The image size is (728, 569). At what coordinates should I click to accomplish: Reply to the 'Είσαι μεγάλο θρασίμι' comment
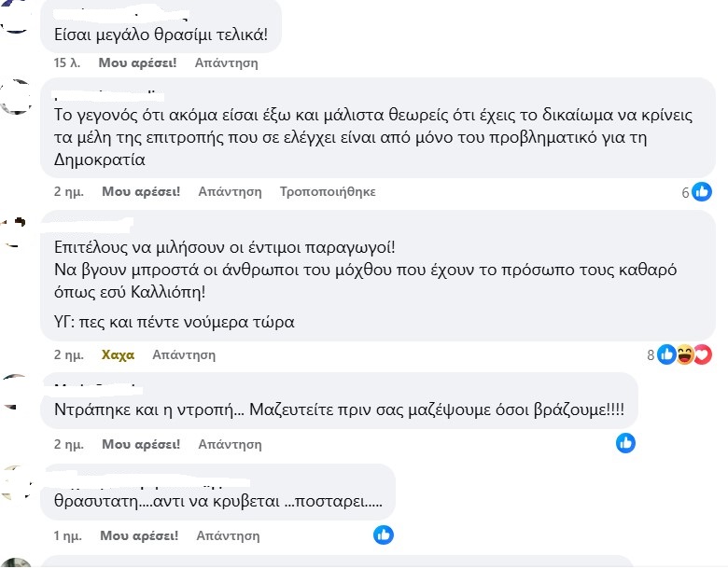226,63
